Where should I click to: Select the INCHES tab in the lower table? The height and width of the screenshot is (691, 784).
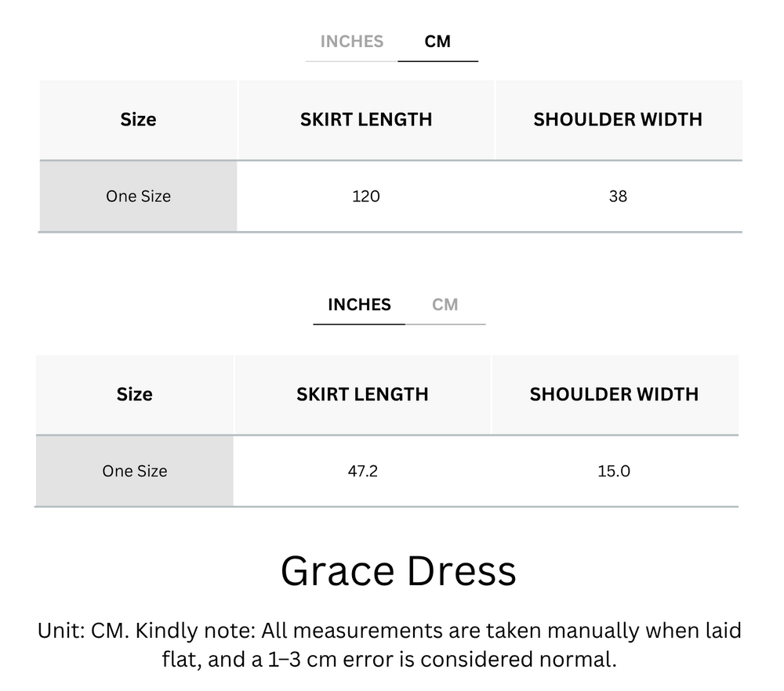tap(359, 305)
